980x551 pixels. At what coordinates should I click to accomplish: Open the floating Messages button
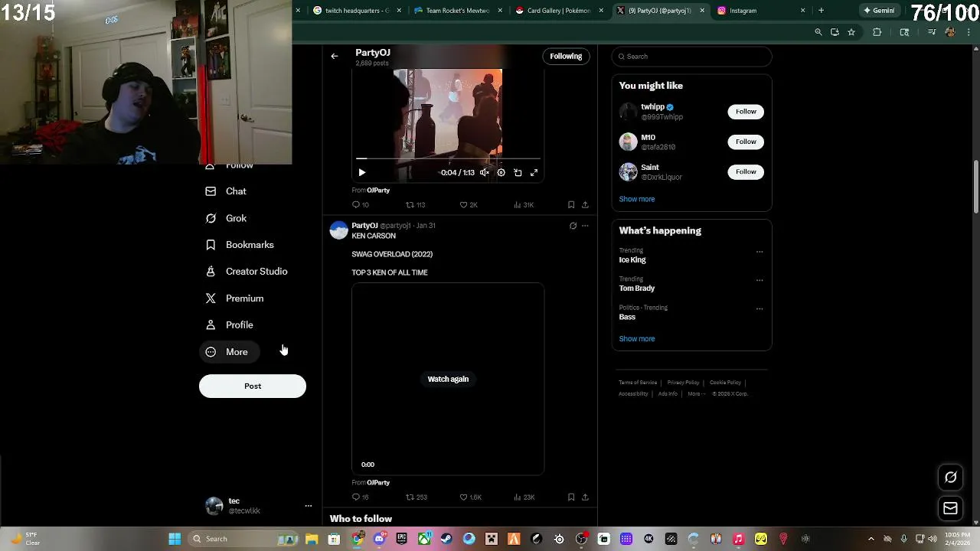(950, 508)
